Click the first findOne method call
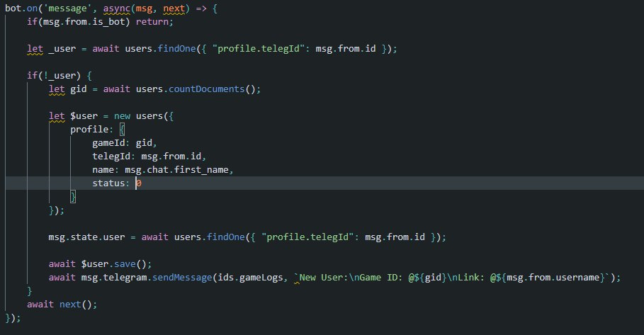 click(176, 49)
